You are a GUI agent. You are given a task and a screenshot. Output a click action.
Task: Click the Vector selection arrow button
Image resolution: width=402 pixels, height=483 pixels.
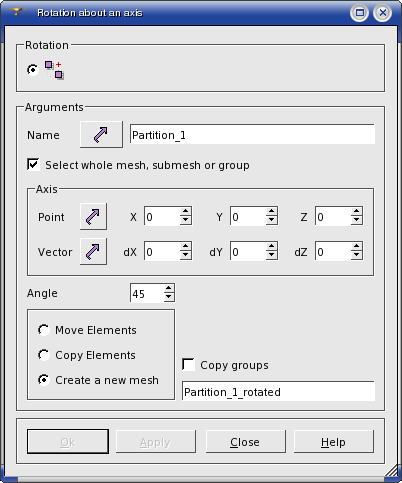point(93,251)
